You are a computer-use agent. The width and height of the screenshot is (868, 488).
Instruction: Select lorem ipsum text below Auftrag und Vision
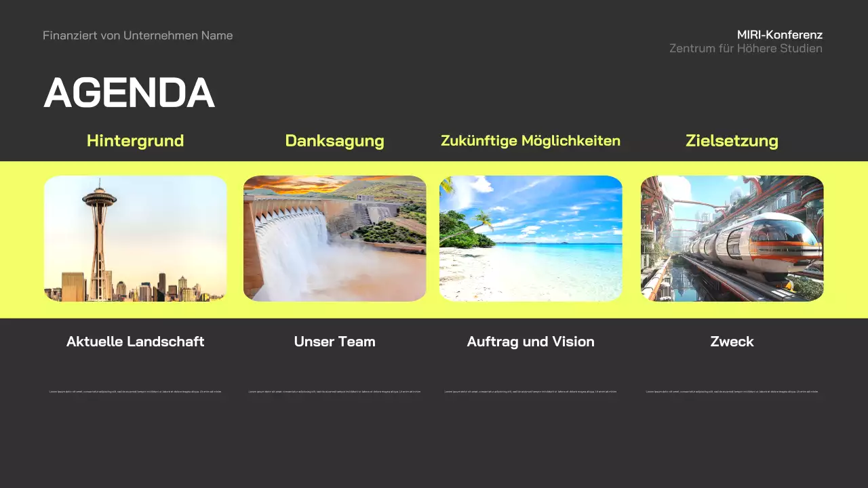(531, 392)
